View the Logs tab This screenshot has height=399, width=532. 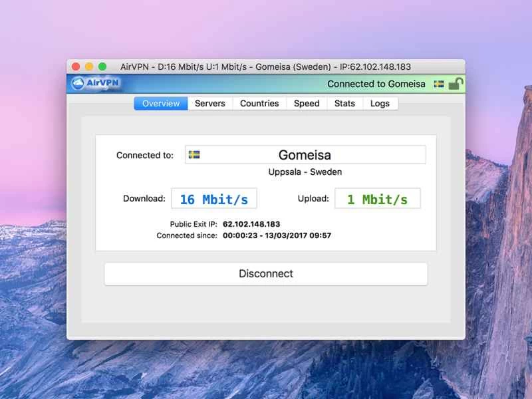coord(380,103)
